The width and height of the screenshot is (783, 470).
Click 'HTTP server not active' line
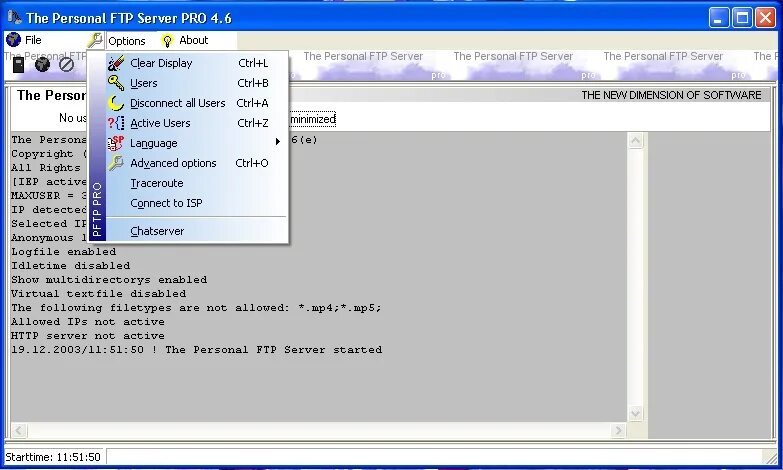[88, 336]
